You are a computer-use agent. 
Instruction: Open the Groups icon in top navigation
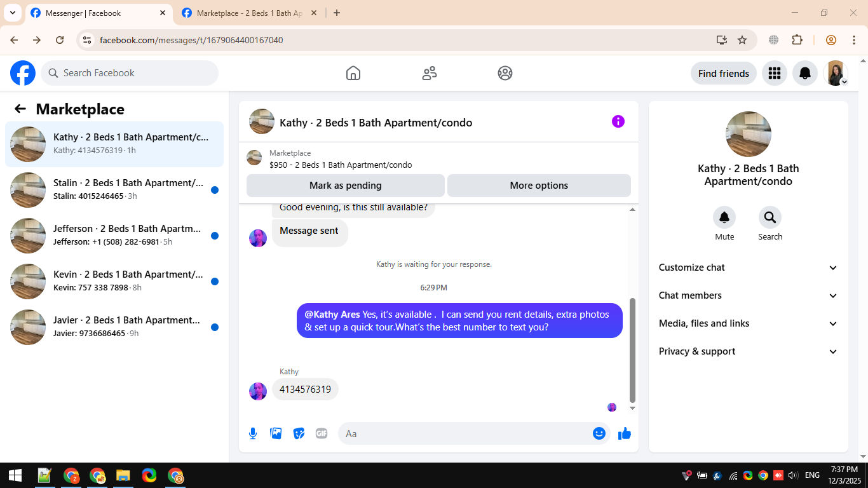(505, 73)
